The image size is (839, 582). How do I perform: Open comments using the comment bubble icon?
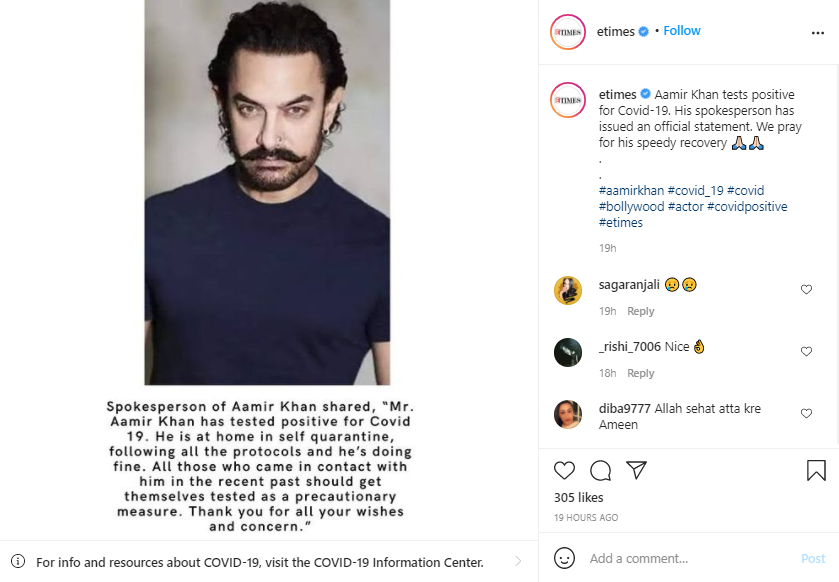(599, 470)
